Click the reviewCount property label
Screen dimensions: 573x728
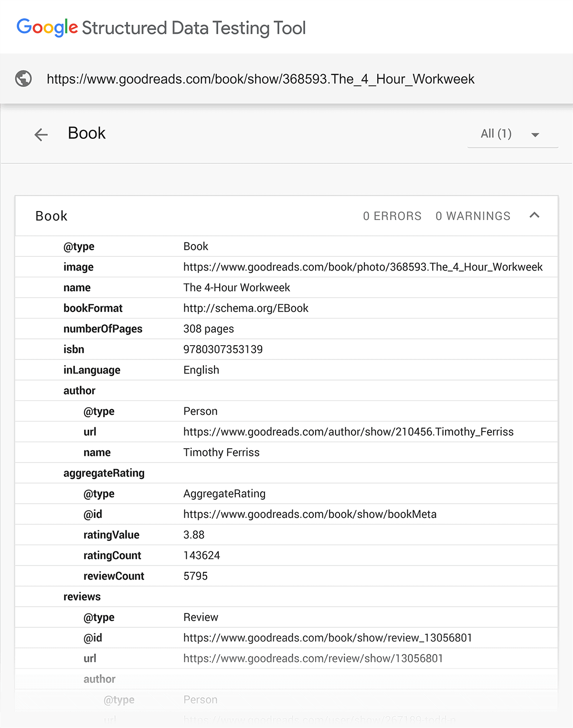pos(114,576)
